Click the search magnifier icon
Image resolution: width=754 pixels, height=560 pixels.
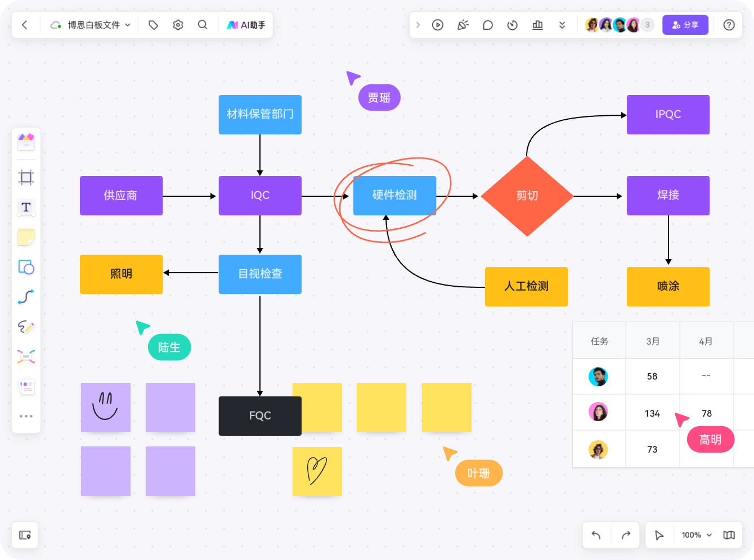pyautogui.click(x=203, y=25)
